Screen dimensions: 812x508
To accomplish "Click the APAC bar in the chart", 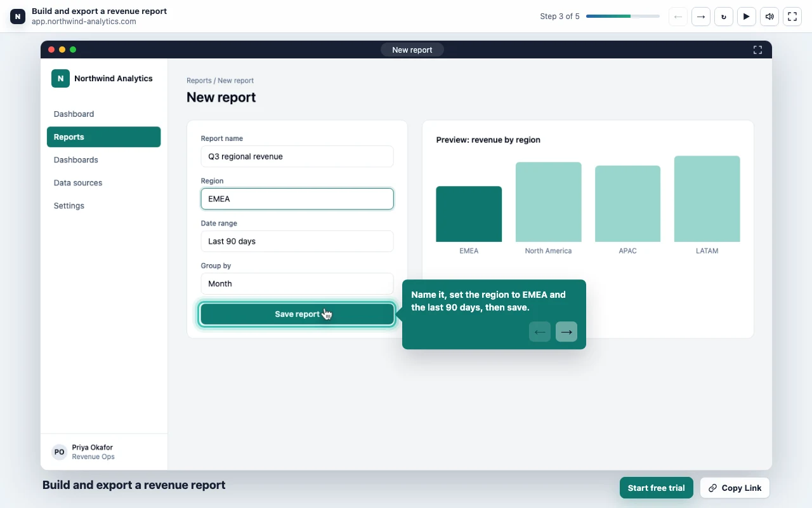I will [627, 204].
